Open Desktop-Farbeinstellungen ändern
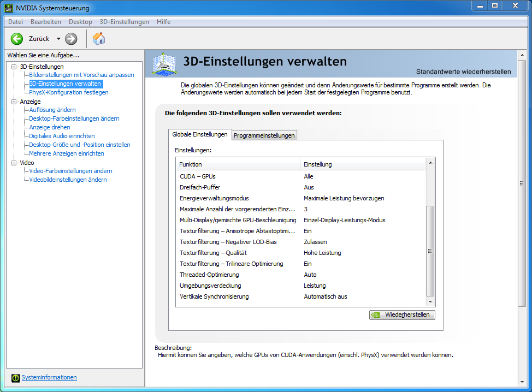 point(74,118)
